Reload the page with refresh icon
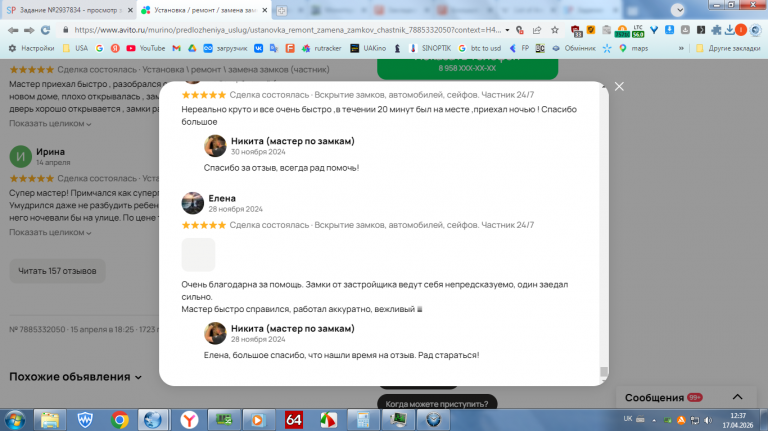768x431 pixels. [x=46, y=30]
